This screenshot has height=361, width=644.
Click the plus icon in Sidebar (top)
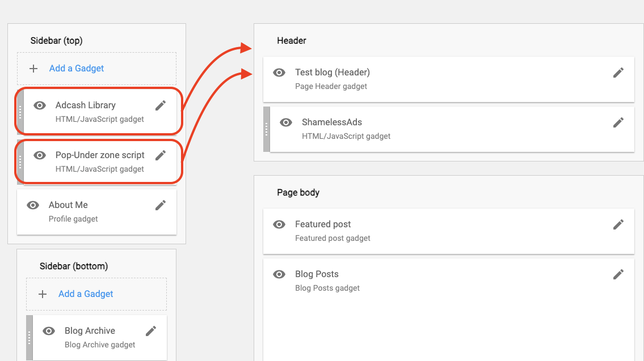pyautogui.click(x=33, y=69)
